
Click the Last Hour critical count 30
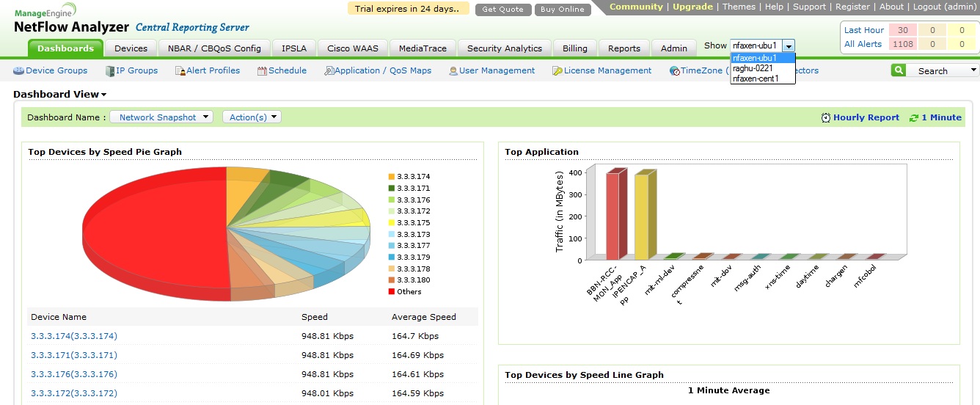(x=903, y=30)
